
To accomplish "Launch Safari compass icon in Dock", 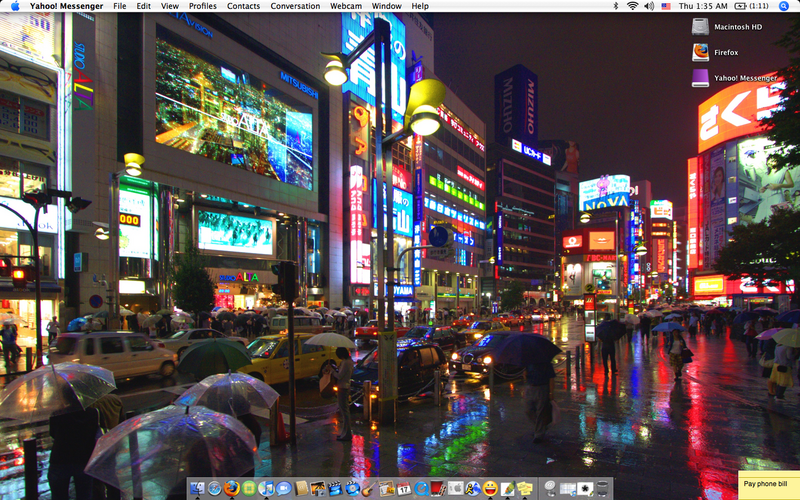I will coord(214,488).
